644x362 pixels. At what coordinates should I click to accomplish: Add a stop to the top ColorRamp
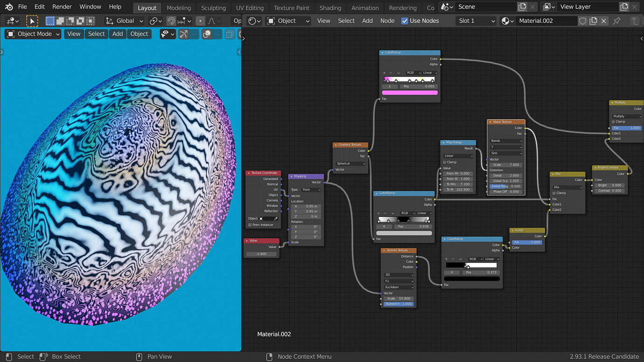coord(385,73)
